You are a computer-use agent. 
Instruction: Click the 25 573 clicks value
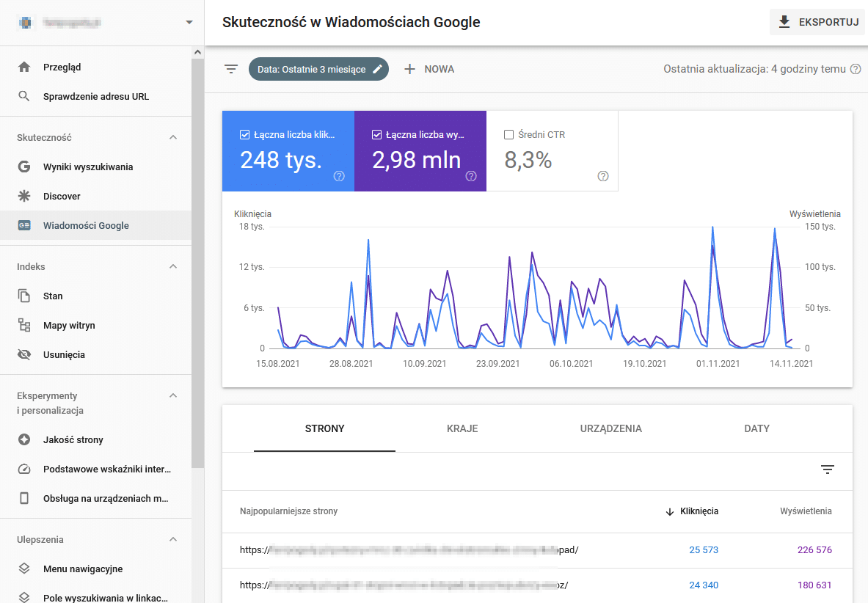point(704,550)
